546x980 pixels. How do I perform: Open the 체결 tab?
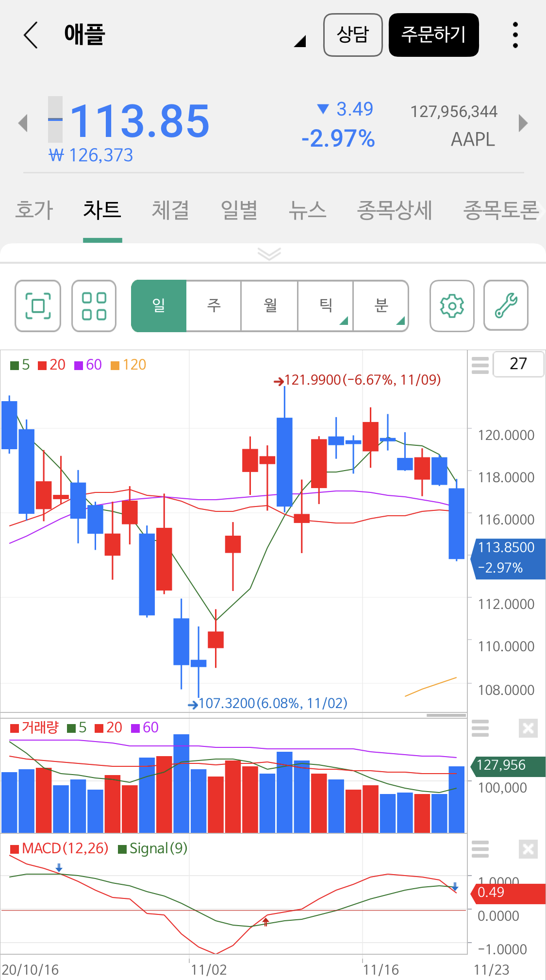pyautogui.click(x=170, y=210)
